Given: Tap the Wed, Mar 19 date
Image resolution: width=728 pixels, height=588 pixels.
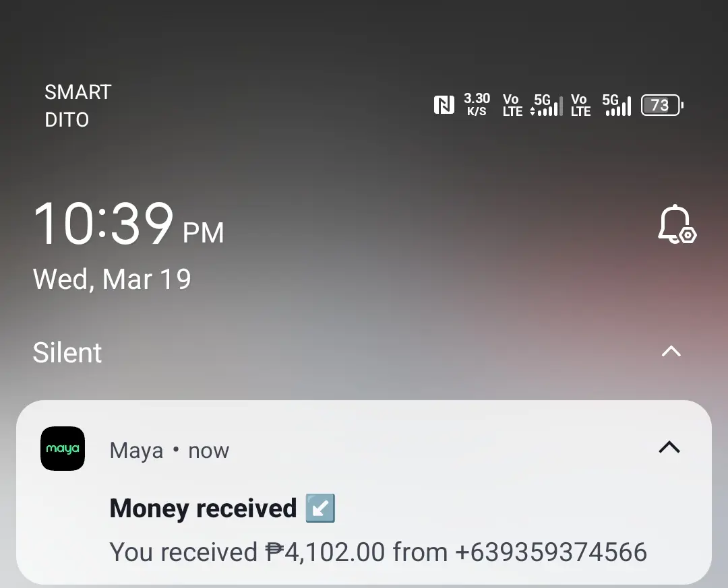Looking at the screenshot, I should pyautogui.click(x=112, y=280).
